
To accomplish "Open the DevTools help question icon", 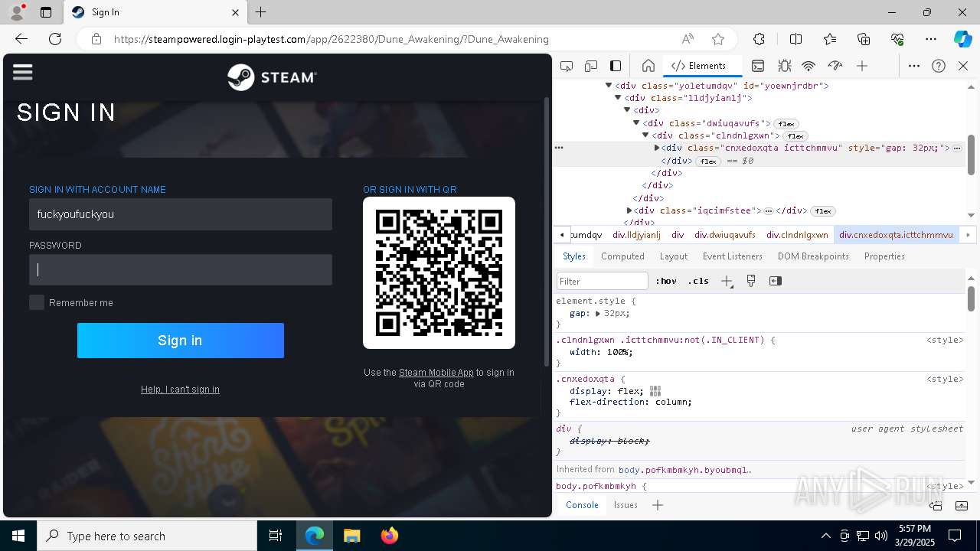I will pyautogui.click(x=939, y=66).
